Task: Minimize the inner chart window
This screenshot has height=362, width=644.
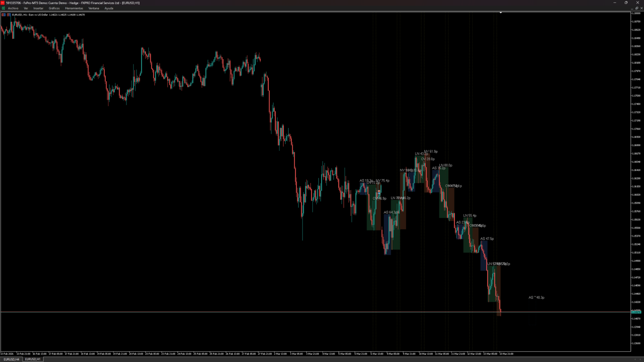Action: [x=632, y=8]
